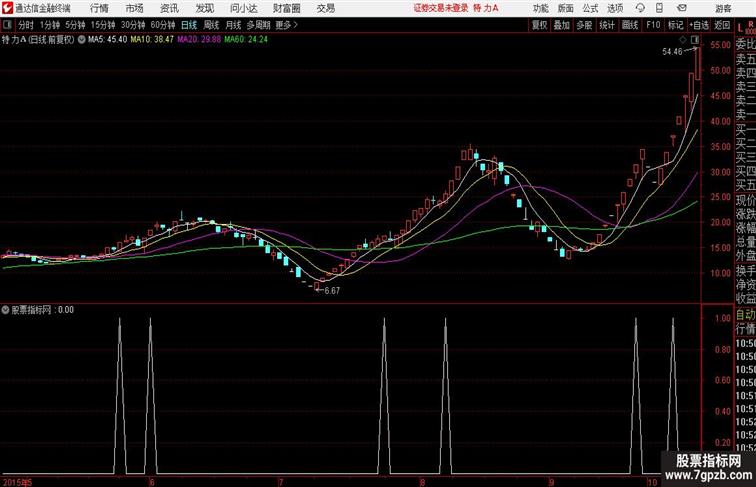Open the customer service headset icon

[x=640, y=8]
